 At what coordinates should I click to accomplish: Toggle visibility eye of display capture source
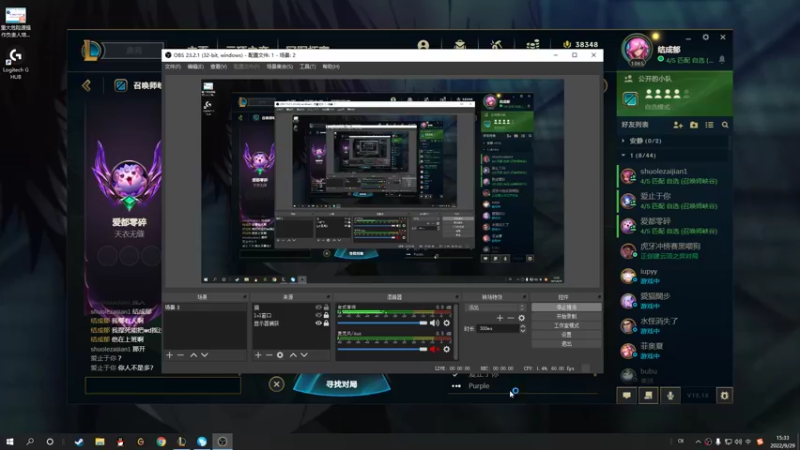click(x=318, y=323)
